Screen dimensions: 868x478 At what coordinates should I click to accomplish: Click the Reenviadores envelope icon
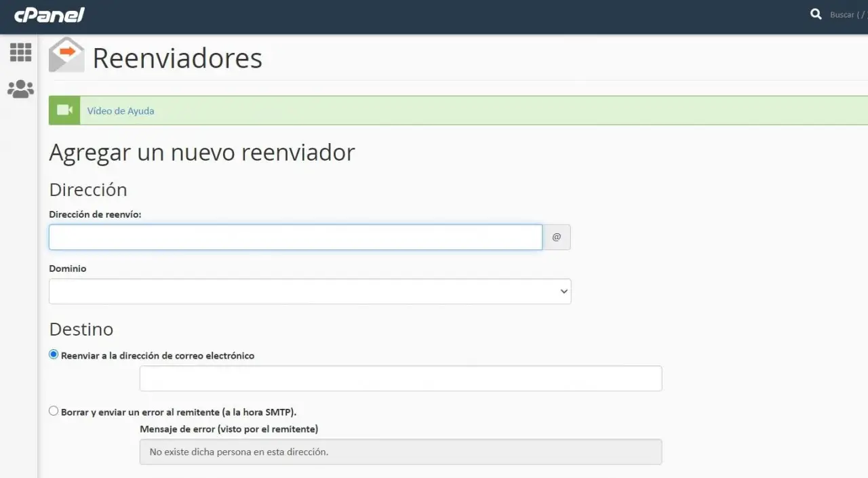(66, 54)
